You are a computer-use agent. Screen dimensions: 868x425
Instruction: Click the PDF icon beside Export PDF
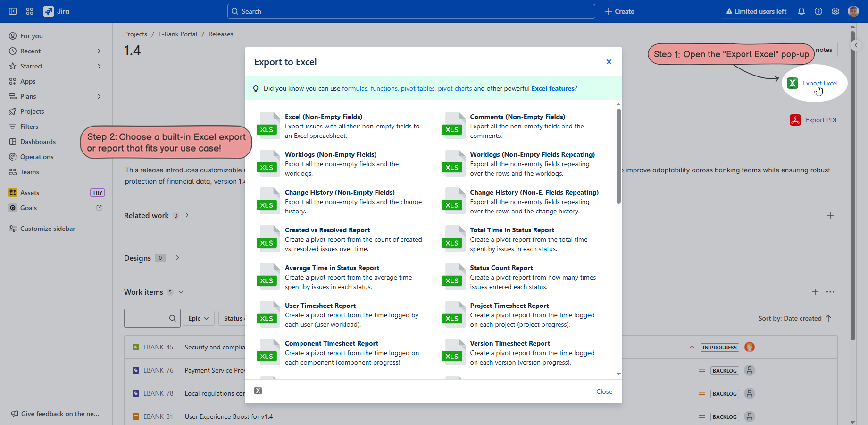click(795, 120)
